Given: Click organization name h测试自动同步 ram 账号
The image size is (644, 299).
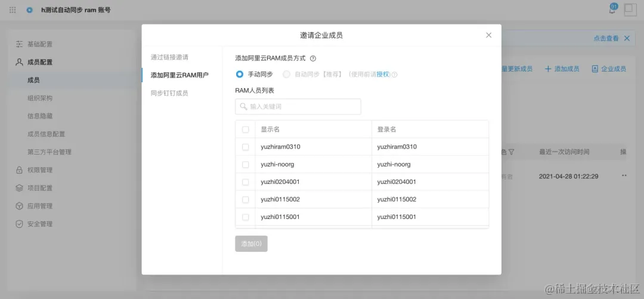Looking at the screenshot, I should [76, 10].
